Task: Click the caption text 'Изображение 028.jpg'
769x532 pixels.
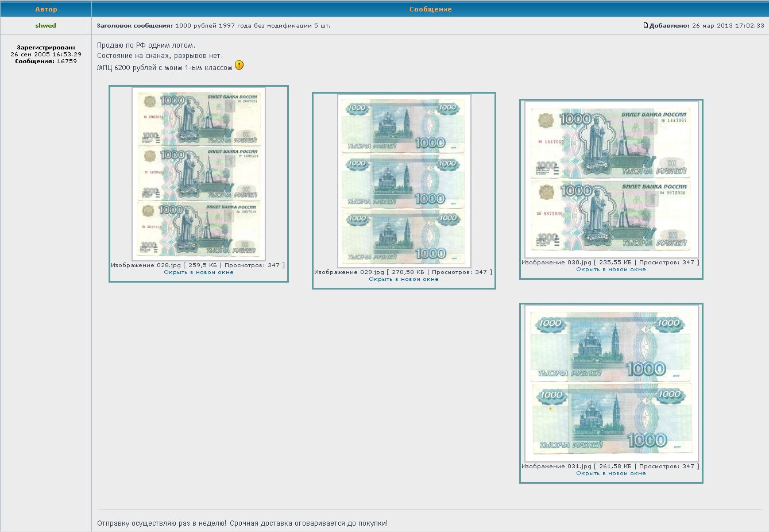Action: [x=146, y=265]
